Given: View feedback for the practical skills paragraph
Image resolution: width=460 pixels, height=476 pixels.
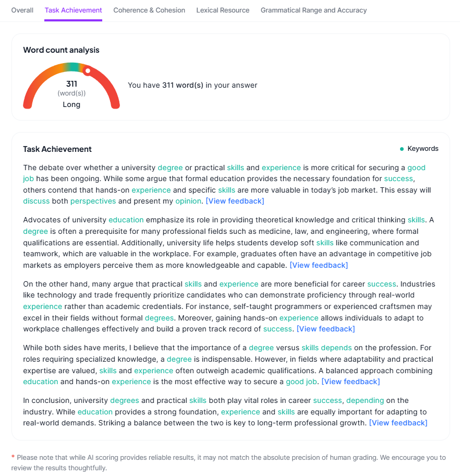Looking at the screenshot, I should click(325, 329).
